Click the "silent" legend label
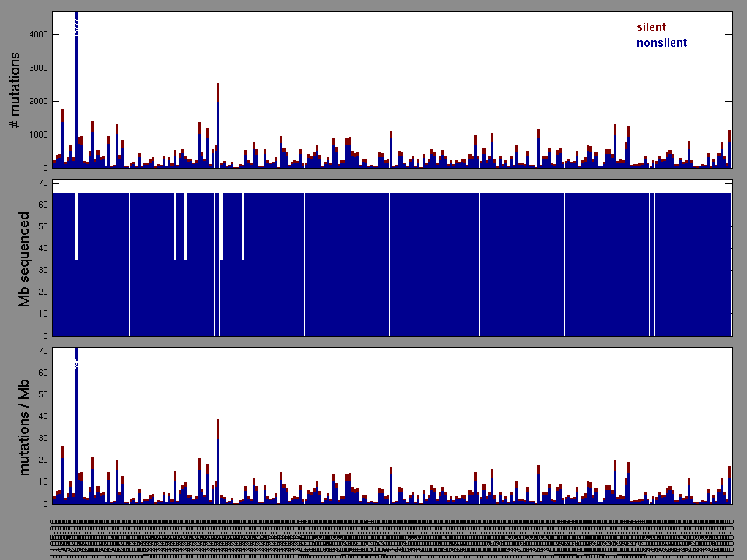The height and width of the screenshot is (560, 747). pyautogui.click(x=651, y=27)
